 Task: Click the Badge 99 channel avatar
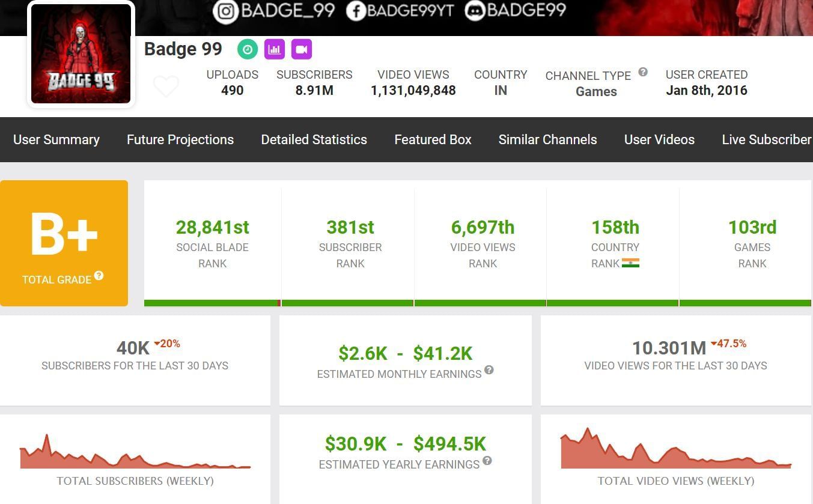[81, 54]
